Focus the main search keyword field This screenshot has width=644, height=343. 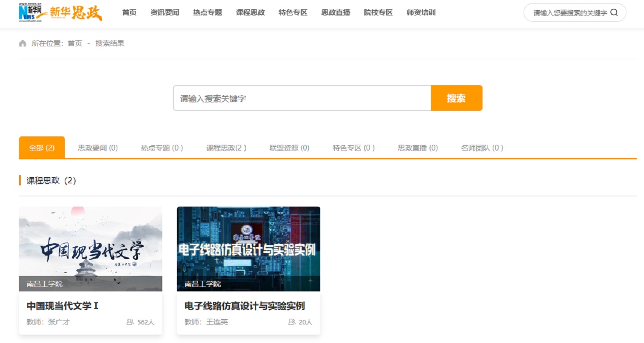pos(302,98)
